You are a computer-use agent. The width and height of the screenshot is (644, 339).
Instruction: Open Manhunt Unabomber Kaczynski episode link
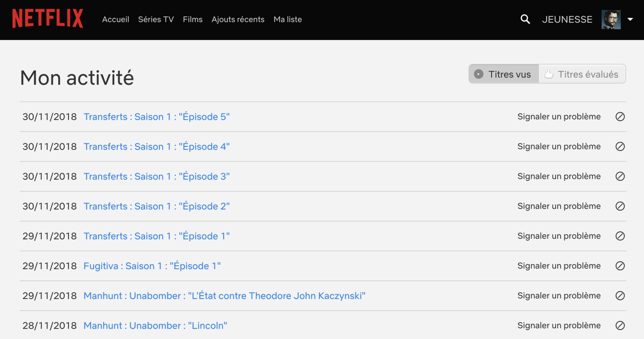click(225, 296)
